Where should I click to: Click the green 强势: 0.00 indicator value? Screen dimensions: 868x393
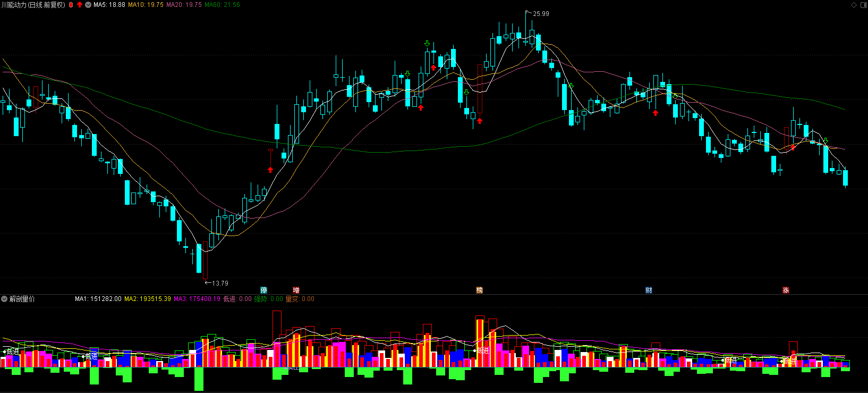coord(268,299)
